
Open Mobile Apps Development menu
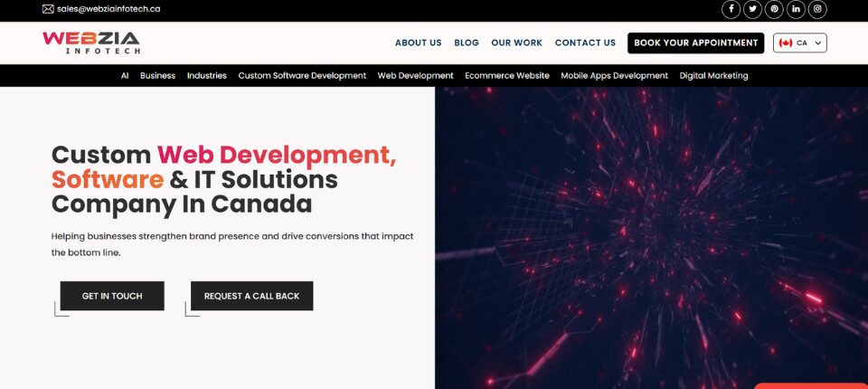coord(615,75)
